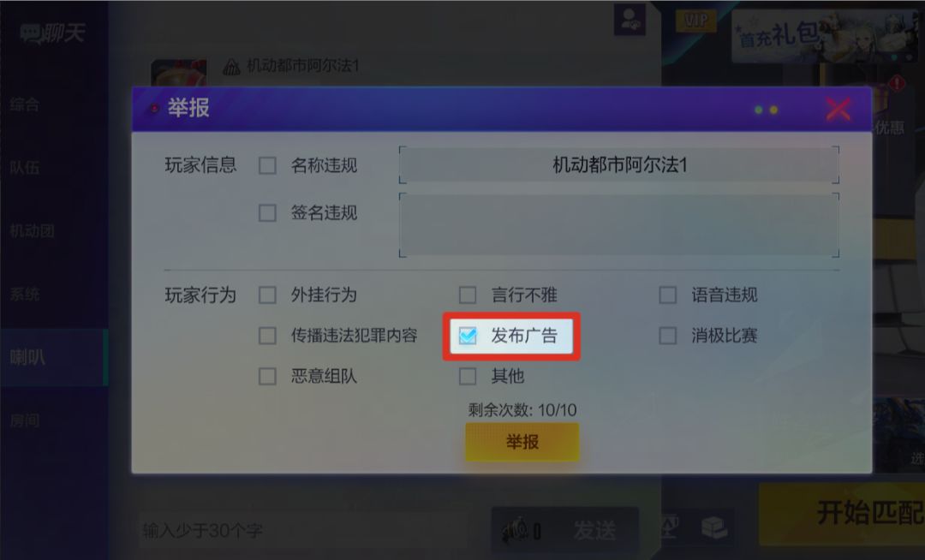
Task: Switch to the 队伍 chat tab
Action: pyautogui.click(x=25, y=168)
